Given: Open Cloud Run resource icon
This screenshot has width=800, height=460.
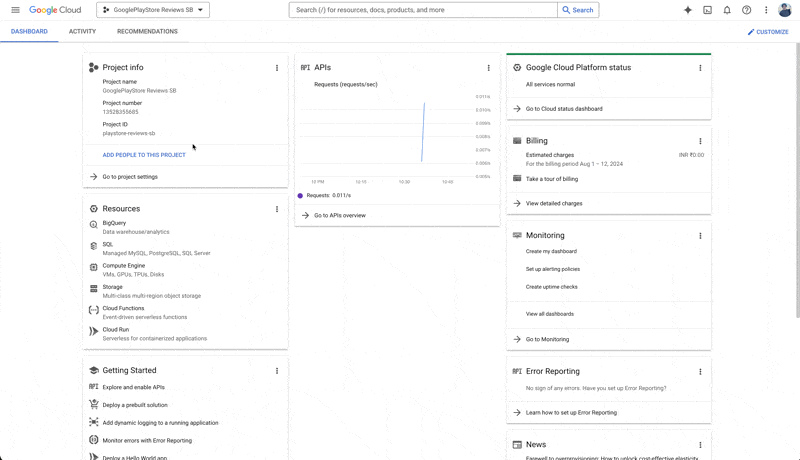Looking at the screenshot, I should (x=93, y=331).
